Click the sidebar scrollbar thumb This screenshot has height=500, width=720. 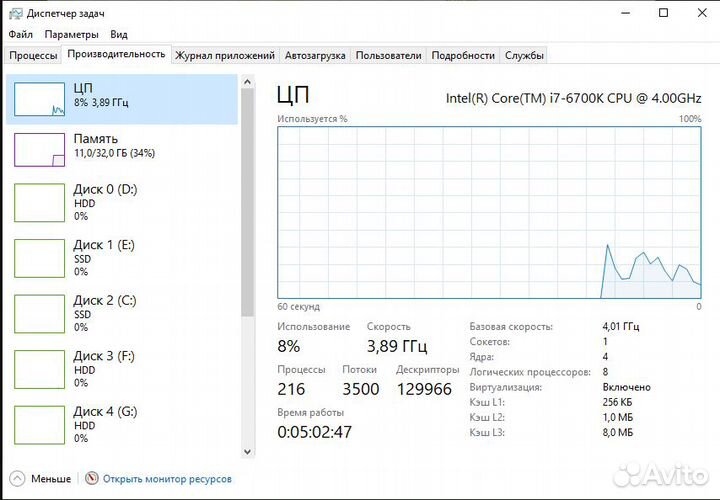click(247, 202)
